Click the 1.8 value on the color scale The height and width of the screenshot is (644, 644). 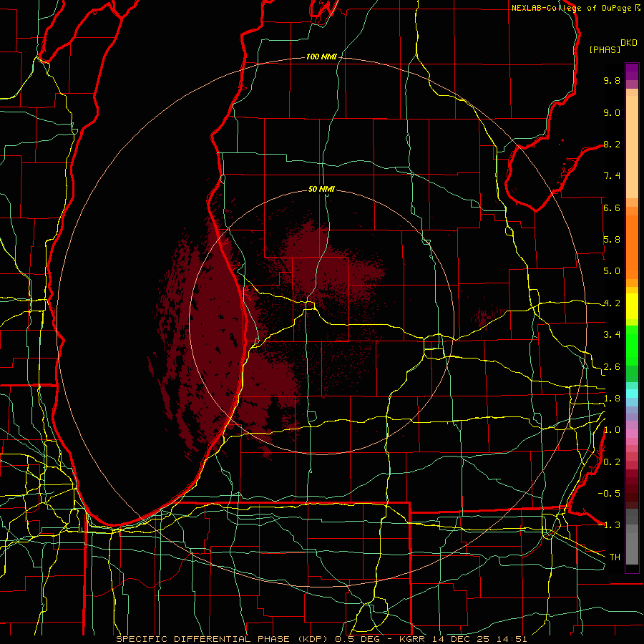pyautogui.click(x=612, y=399)
